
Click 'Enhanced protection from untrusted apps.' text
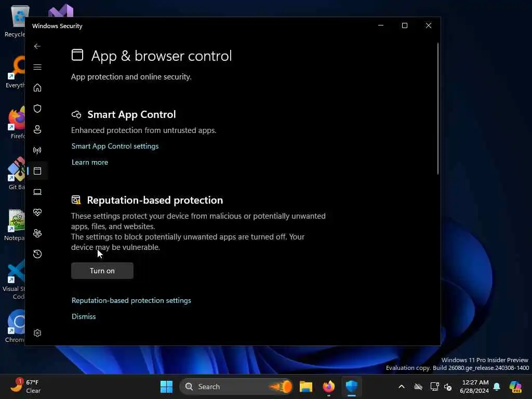tap(144, 130)
